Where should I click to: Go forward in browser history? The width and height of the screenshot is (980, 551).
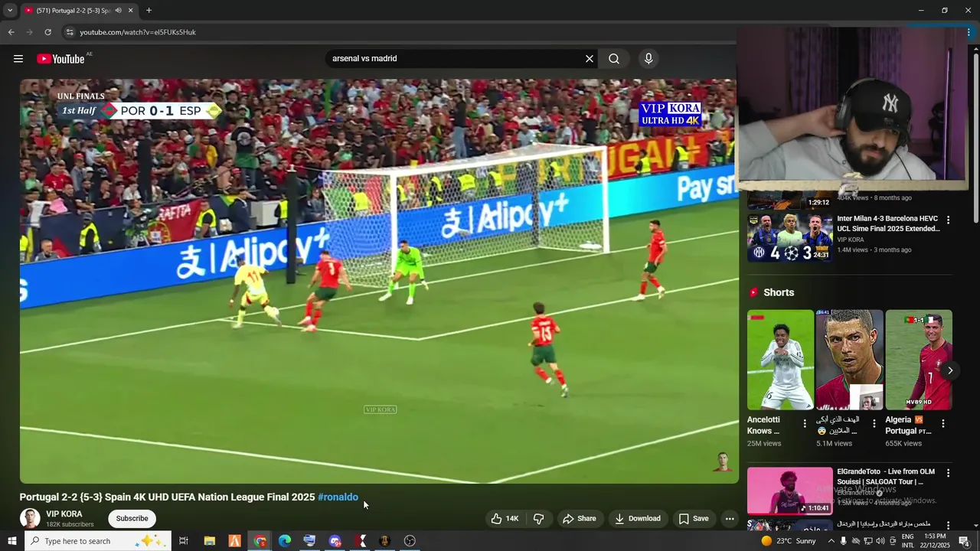29,32
